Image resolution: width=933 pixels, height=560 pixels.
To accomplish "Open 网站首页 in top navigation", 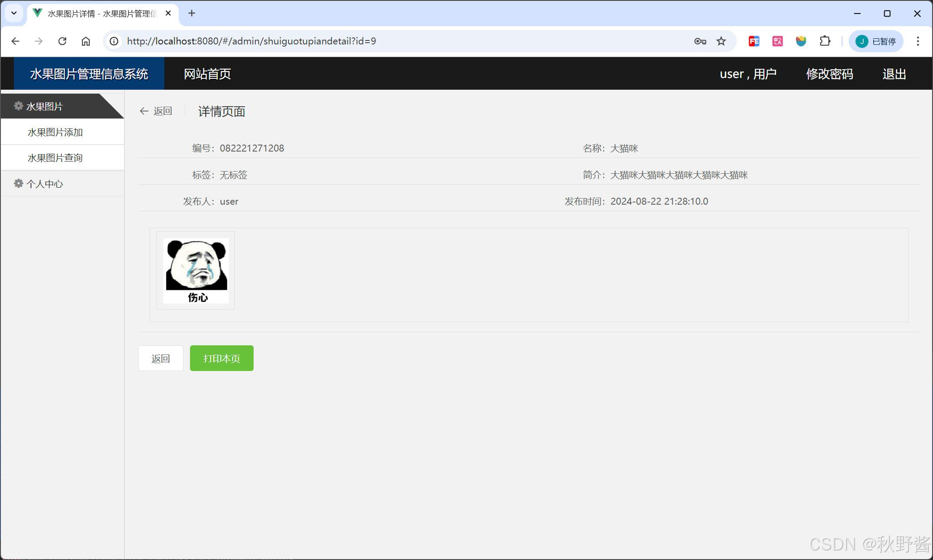I will pos(207,74).
